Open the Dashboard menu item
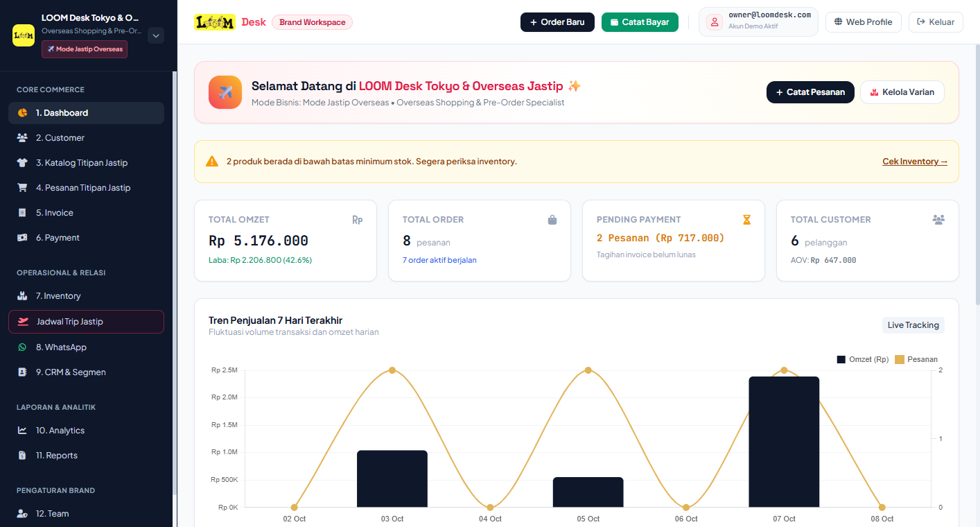 click(86, 113)
